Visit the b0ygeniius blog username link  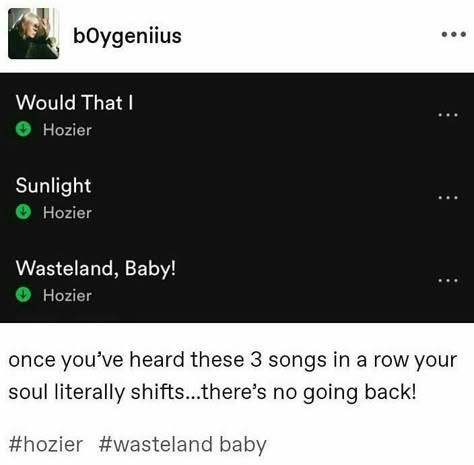[127, 36]
